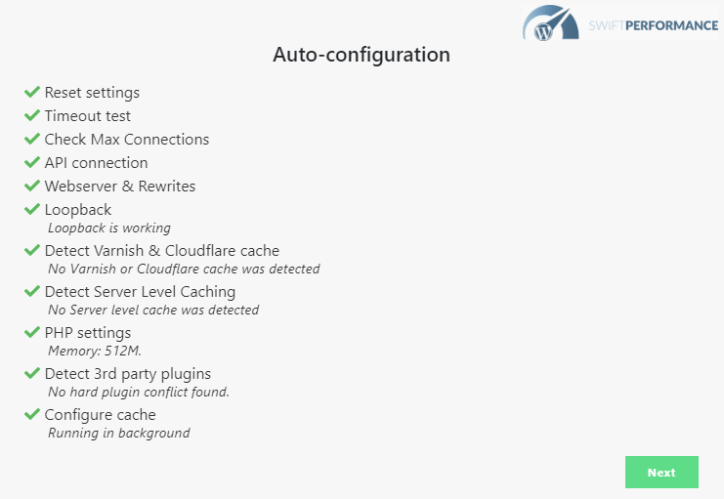
Task: Click the checkmark beside Webserver & Rewrites
Action: [32, 186]
